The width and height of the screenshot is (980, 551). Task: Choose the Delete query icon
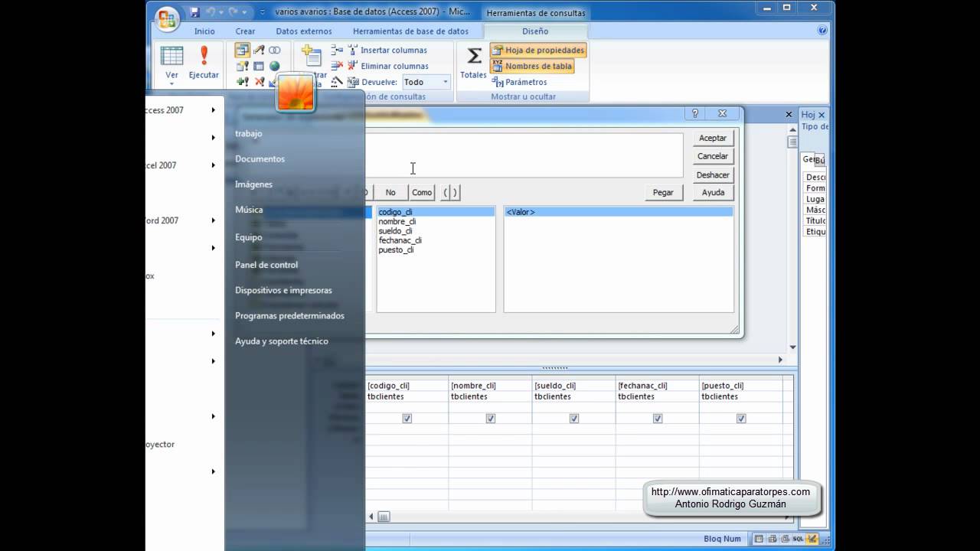[x=259, y=82]
